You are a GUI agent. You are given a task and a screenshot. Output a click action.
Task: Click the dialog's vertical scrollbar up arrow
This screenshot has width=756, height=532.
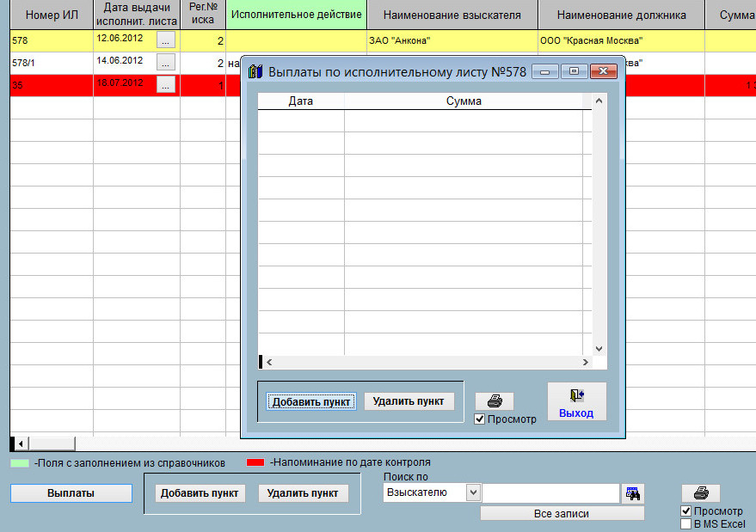coord(599,101)
